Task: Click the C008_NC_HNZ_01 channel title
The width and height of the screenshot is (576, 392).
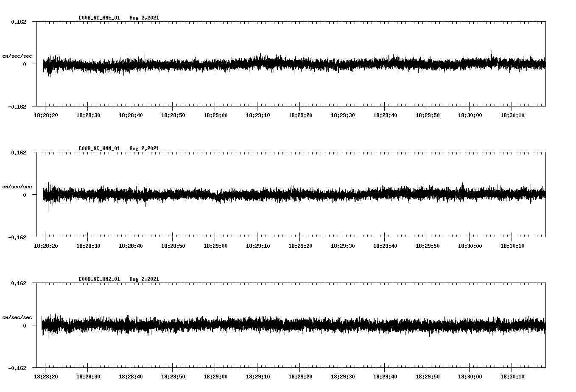Action: (99, 279)
